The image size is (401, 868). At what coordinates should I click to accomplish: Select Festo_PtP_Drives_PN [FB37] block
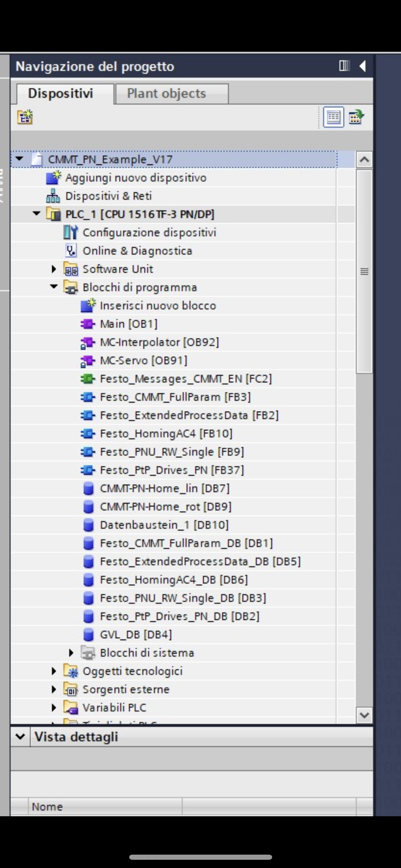[x=172, y=470]
